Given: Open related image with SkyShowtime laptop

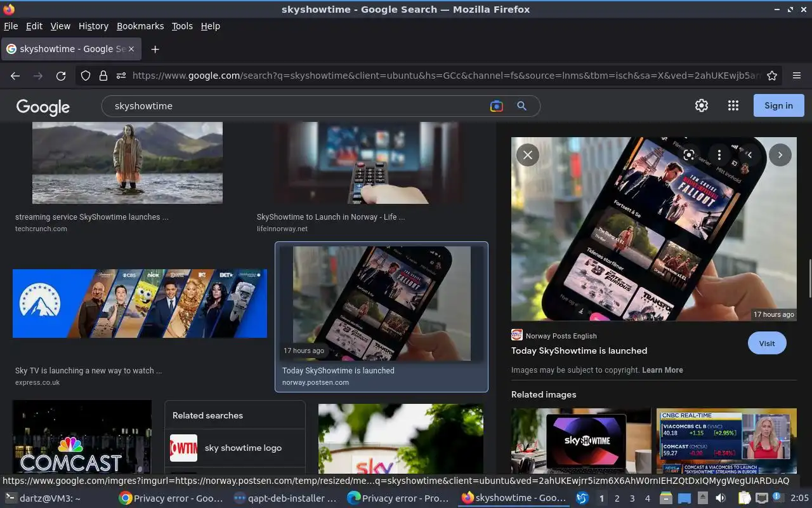Looking at the screenshot, I should [581, 441].
